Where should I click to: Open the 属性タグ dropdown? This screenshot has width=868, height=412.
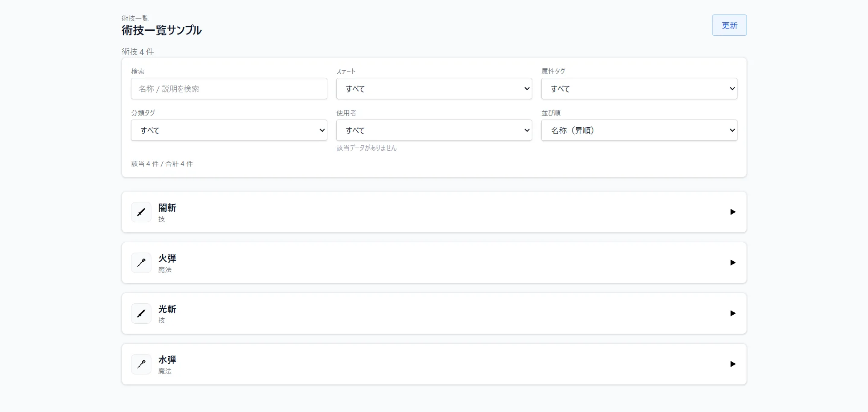[639, 89]
